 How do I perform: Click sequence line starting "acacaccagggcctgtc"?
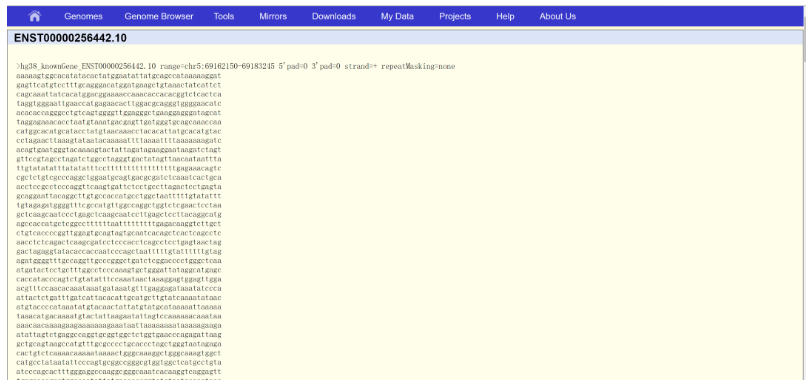[x=119, y=113]
